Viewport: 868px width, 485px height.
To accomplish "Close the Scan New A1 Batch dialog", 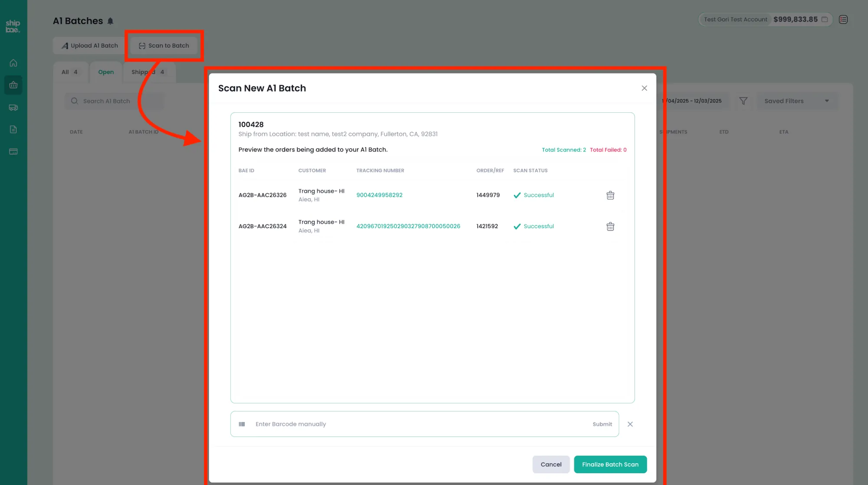I will point(644,88).
